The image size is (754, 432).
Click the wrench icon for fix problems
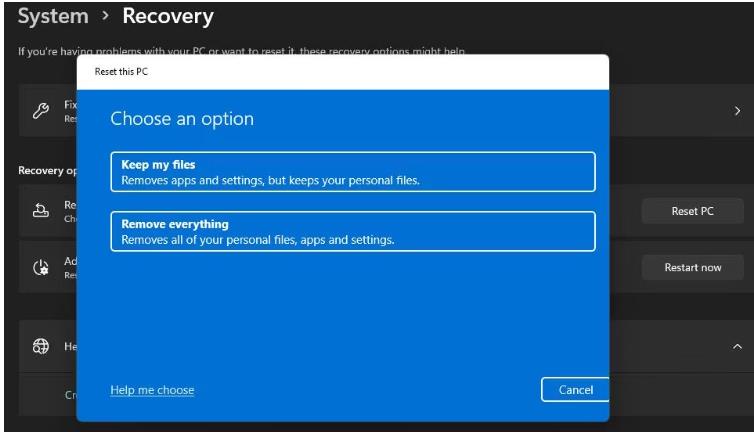41,111
